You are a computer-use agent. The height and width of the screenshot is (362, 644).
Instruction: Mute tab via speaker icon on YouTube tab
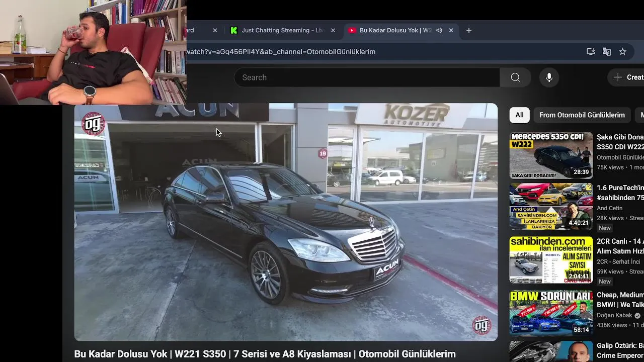pos(439,30)
